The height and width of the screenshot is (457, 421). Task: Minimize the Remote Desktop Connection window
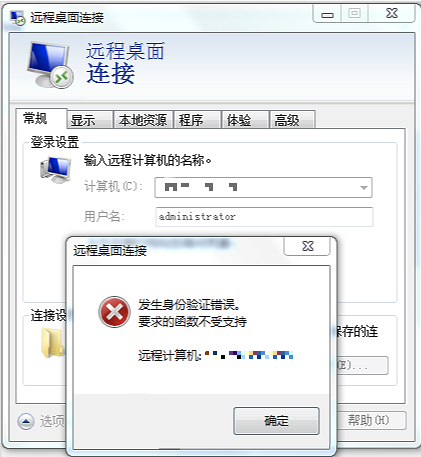click(x=327, y=14)
